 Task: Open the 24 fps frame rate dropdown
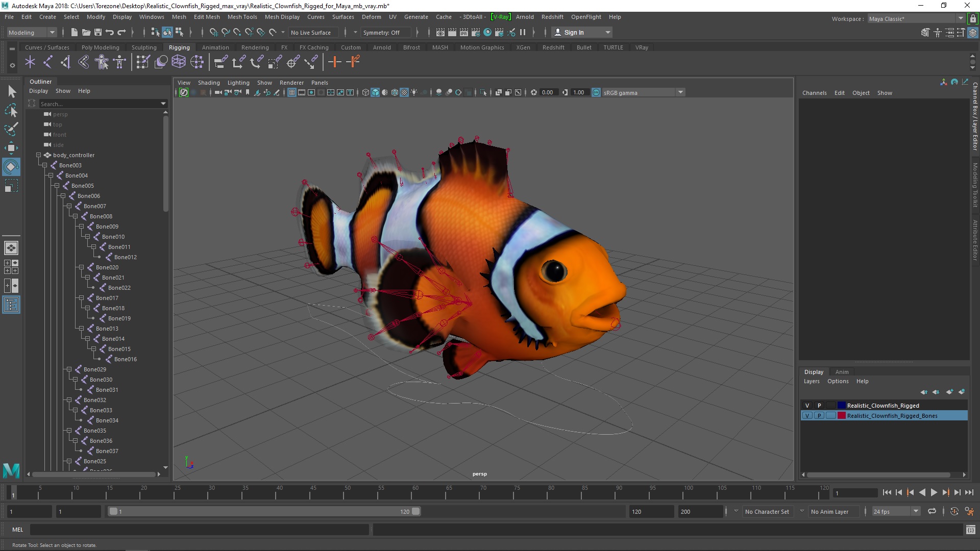pos(895,511)
